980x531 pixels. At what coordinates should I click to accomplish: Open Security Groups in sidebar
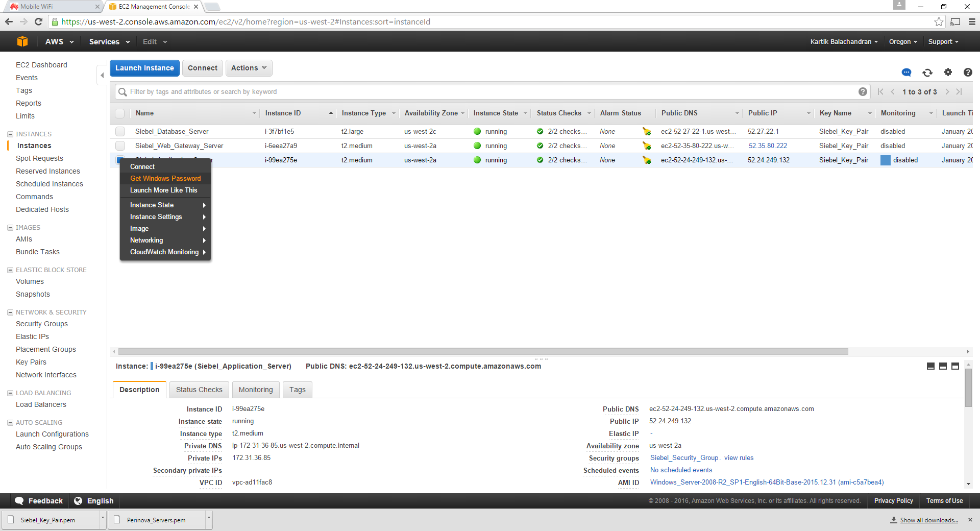[x=41, y=324]
